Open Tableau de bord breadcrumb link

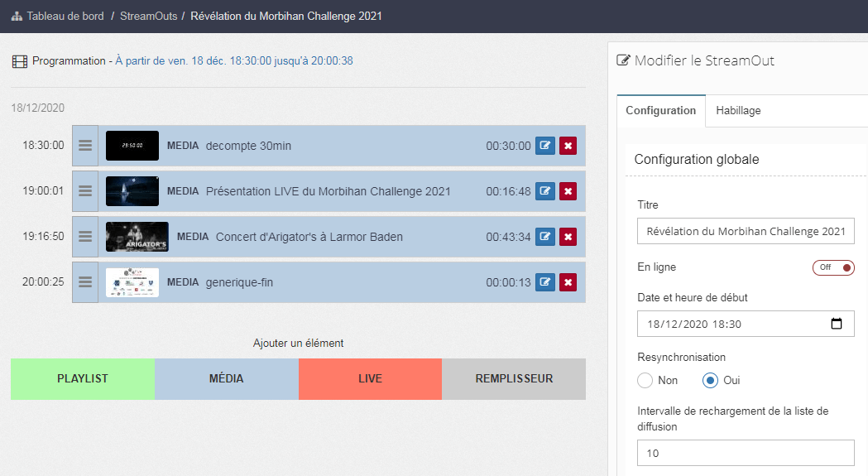[x=65, y=16]
